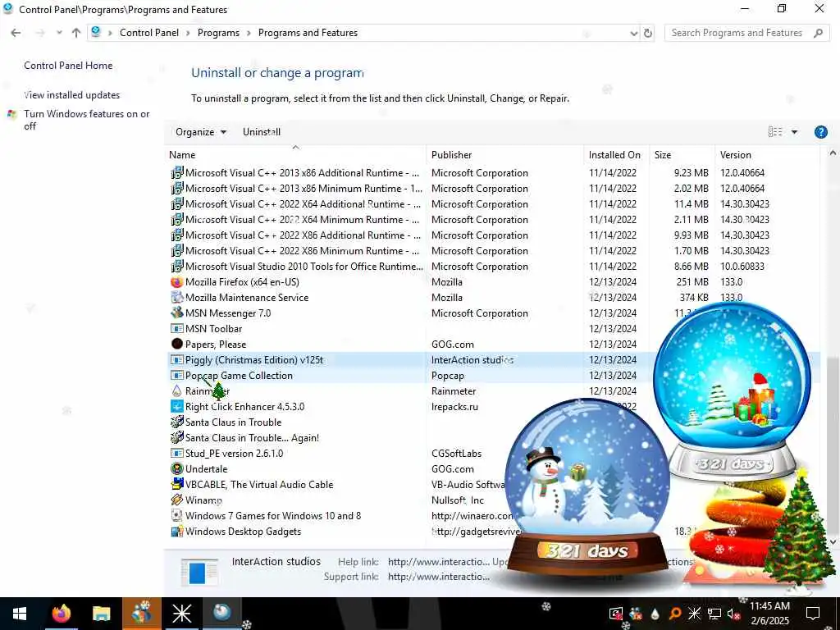Click the Stud_PE program icon
The image size is (840, 630).
tap(177, 453)
